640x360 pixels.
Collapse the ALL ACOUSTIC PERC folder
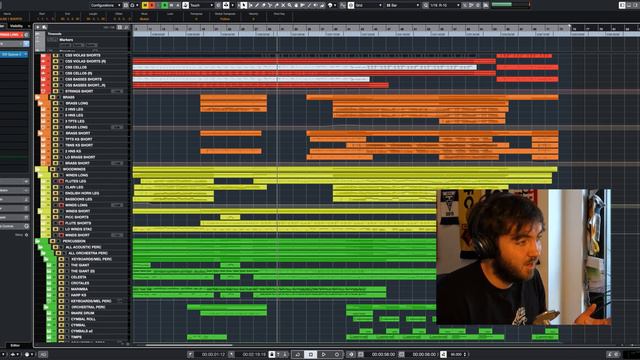click(40, 247)
